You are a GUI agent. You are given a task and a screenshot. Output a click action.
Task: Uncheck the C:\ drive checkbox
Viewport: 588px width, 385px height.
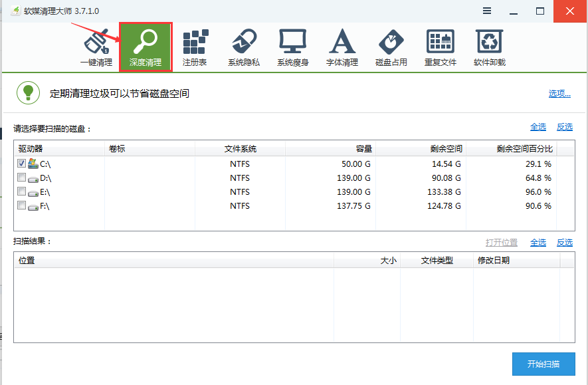tap(21, 163)
